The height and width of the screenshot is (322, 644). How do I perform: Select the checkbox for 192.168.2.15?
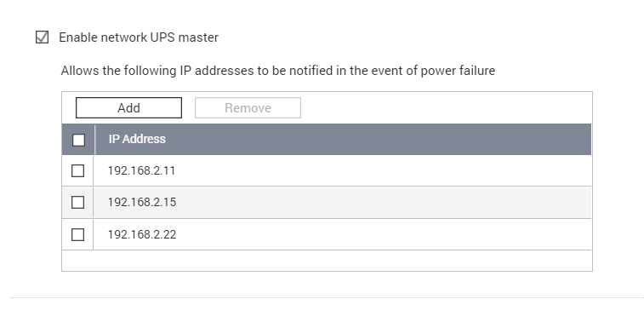(77, 203)
